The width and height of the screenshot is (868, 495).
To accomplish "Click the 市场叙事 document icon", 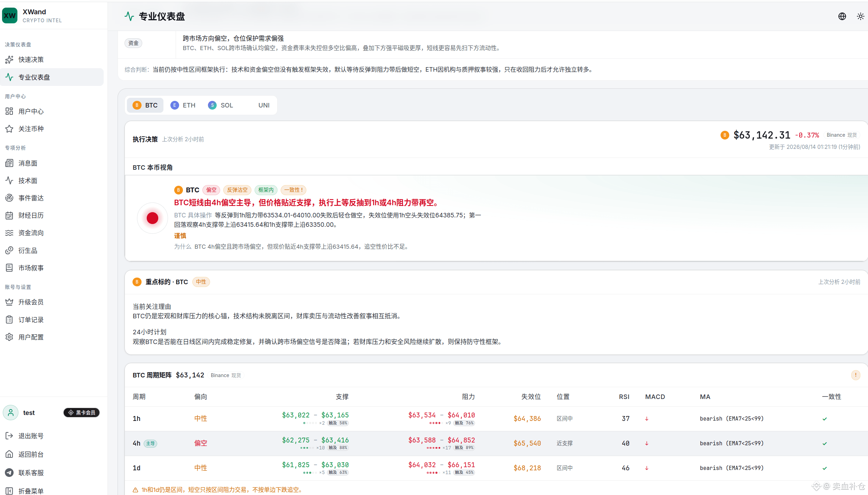I will click(x=9, y=268).
